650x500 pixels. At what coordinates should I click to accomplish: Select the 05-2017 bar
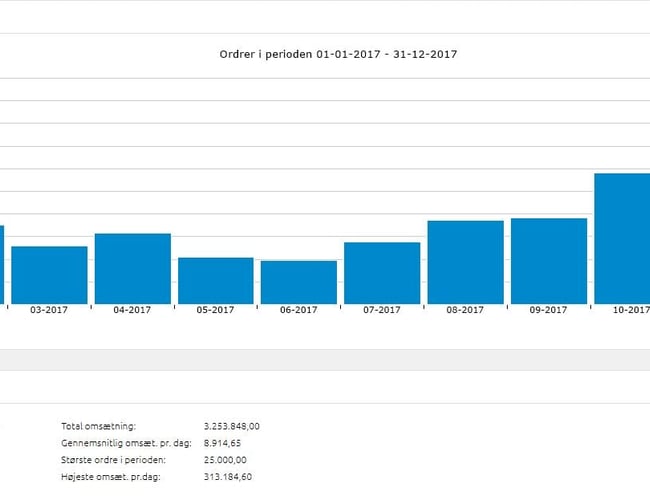point(216,281)
